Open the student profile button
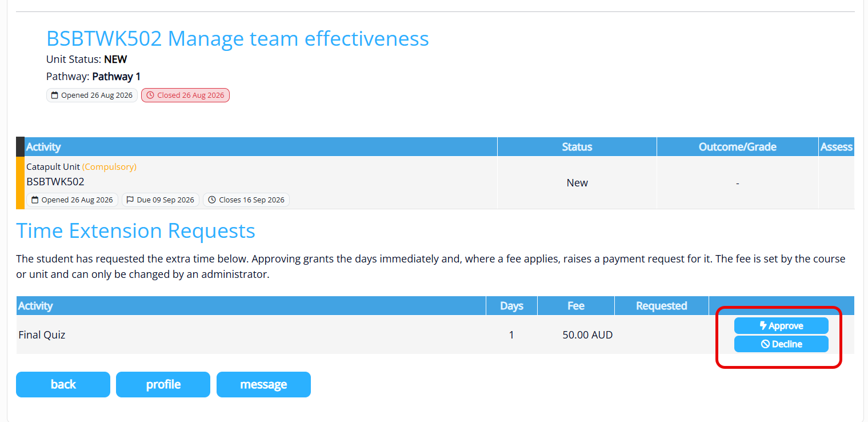This screenshot has height=422, width=868. pos(163,384)
